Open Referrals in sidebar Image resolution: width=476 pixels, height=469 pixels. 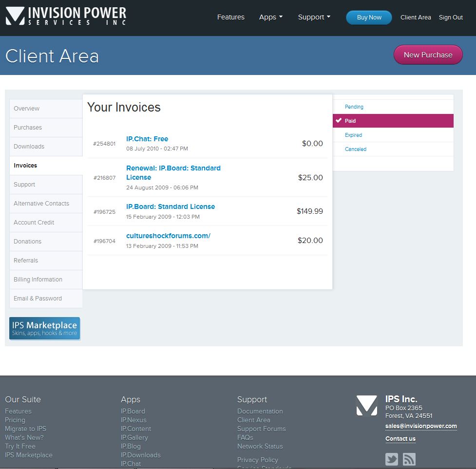click(46, 261)
